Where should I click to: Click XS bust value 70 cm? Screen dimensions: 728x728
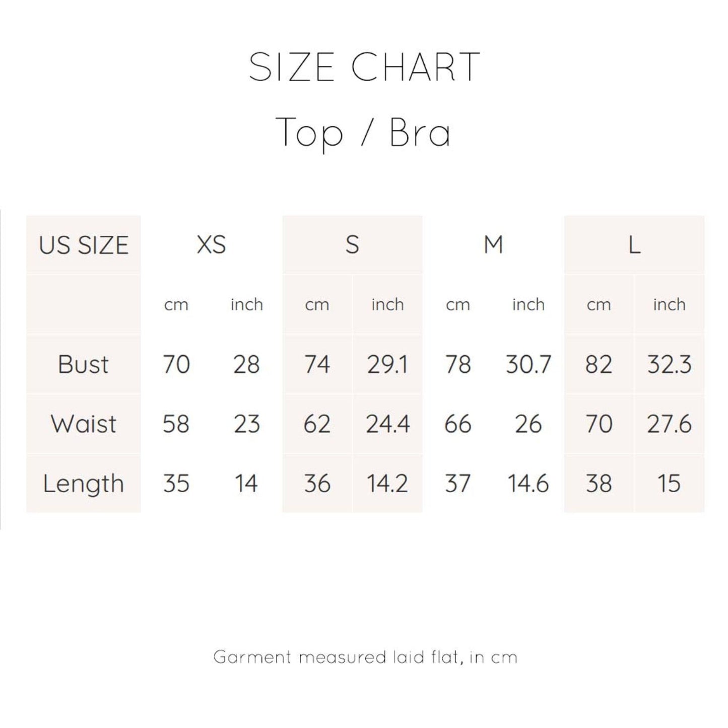click(x=176, y=364)
